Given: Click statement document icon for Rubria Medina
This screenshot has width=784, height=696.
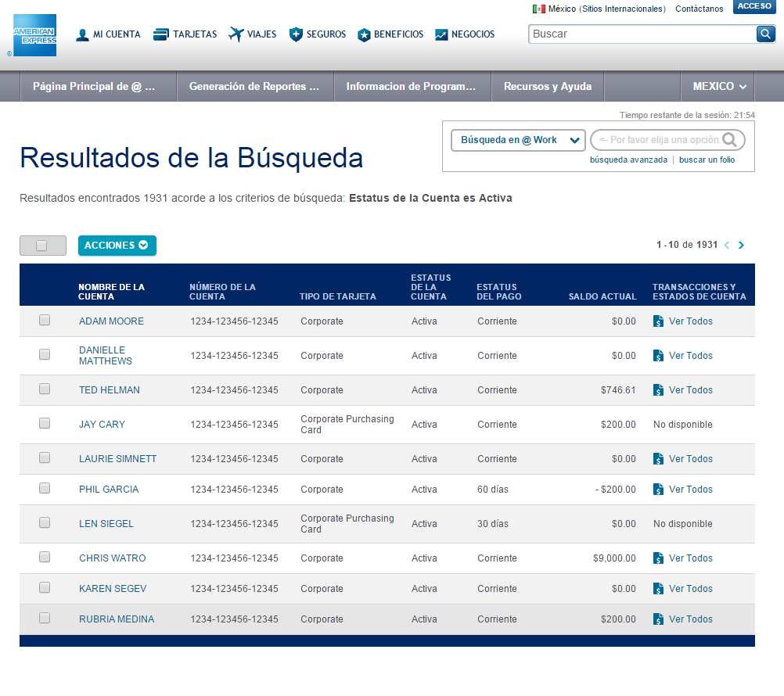Looking at the screenshot, I should (x=658, y=619).
